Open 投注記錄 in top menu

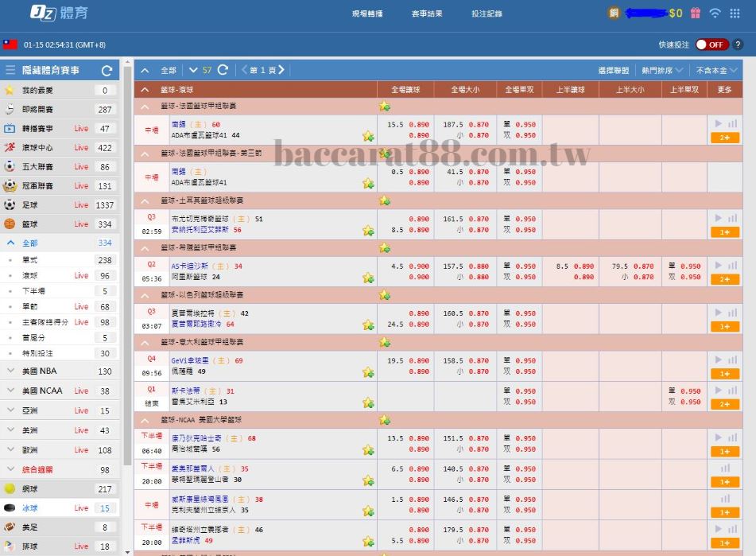tap(487, 14)
